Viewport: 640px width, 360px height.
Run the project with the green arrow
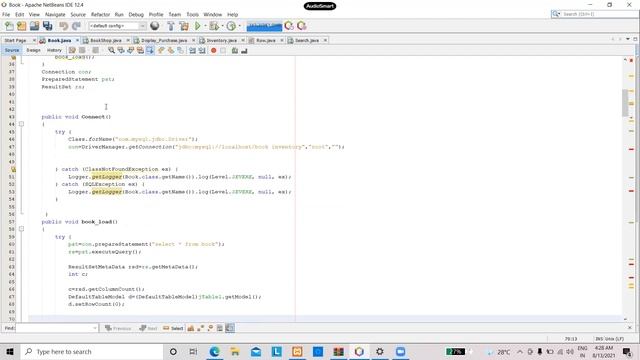pyautogui.click(x=198, y=26)
